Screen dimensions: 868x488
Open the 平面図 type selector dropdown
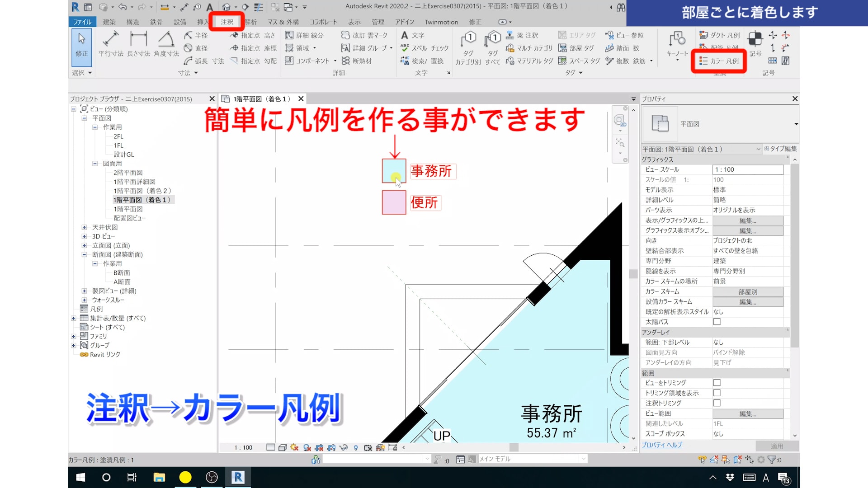tap(796, 124)
